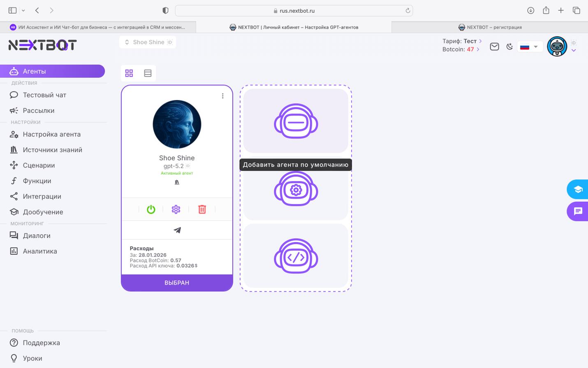Open the three-dot menu on the agent card

[x=222, y=95]
